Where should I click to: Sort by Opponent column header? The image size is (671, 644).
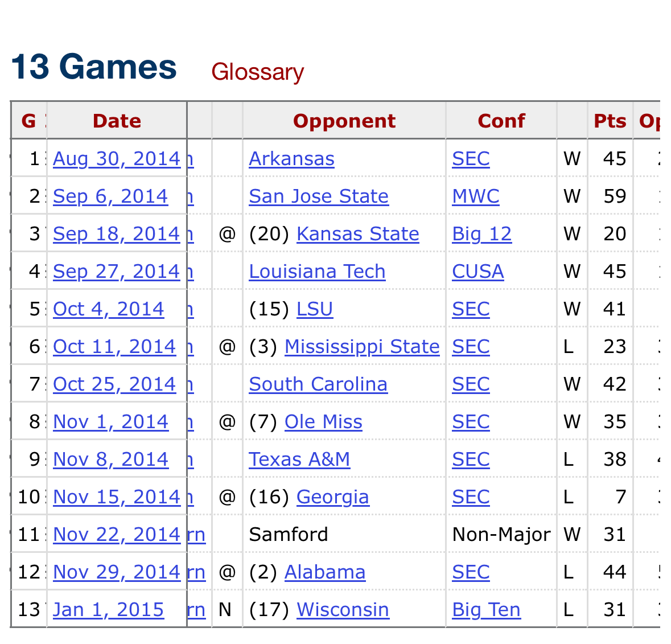344,121
